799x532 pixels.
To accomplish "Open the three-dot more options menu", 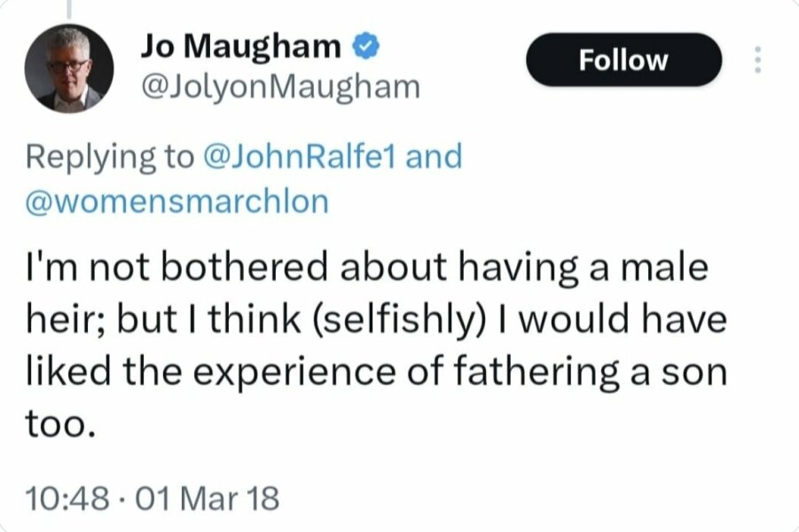I will point(756,59).
